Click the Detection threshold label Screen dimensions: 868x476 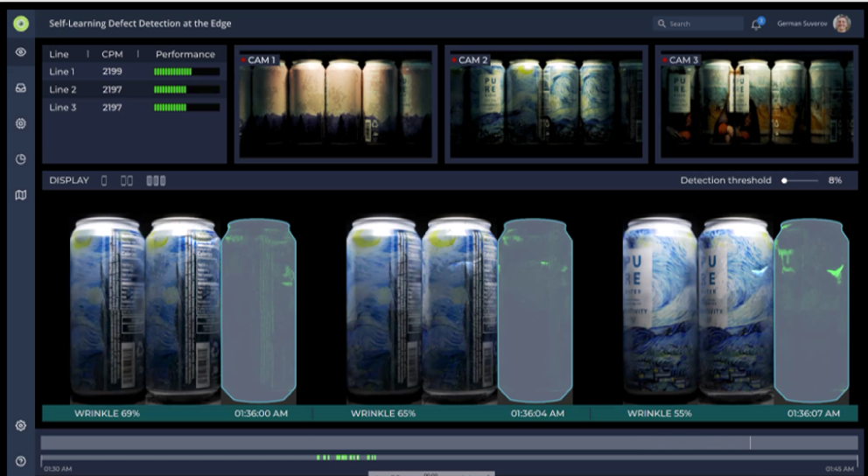(725, 180)
